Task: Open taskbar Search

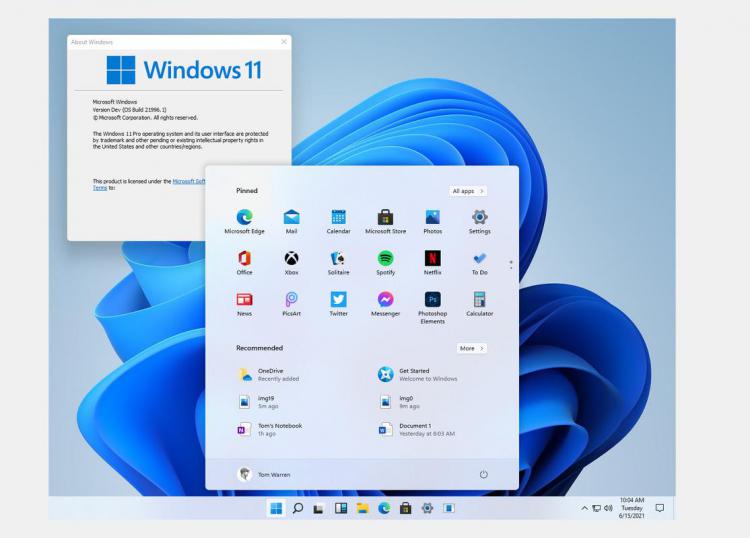Action: click(x=298, y=508)
